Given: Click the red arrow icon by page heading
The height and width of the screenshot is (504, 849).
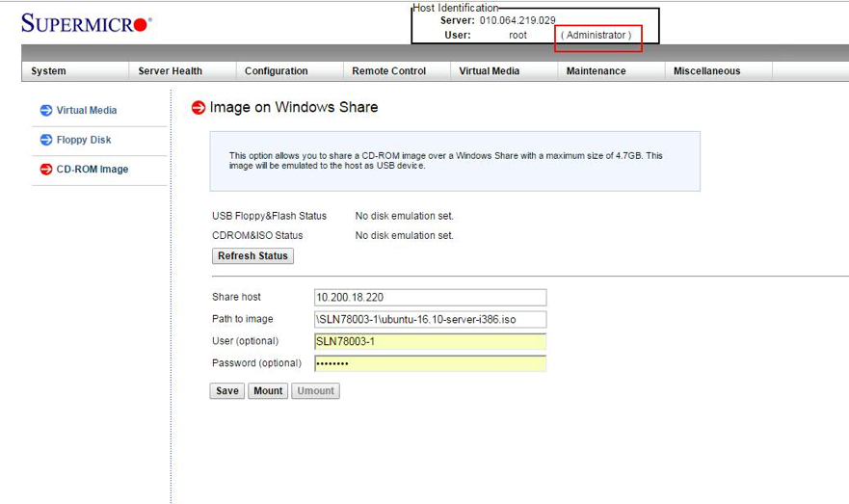Looking at the screenshot, I should click(x=199, y=108).
